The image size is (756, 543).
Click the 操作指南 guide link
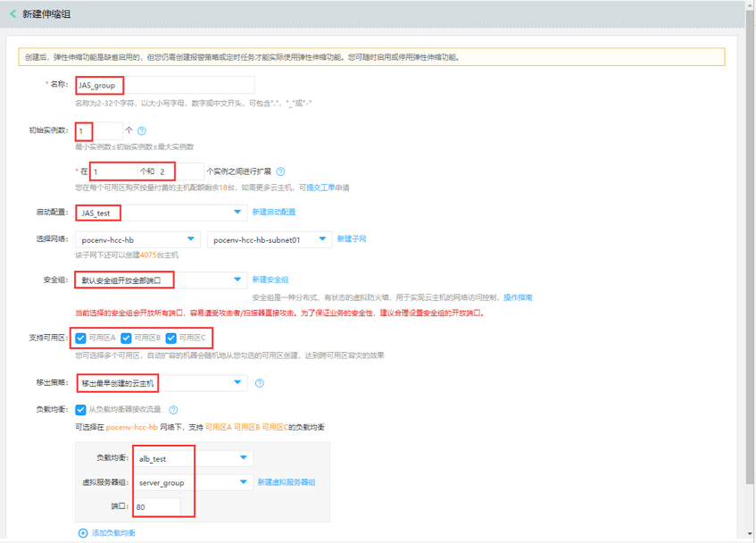pyautogui.click(x=519, y=297)
